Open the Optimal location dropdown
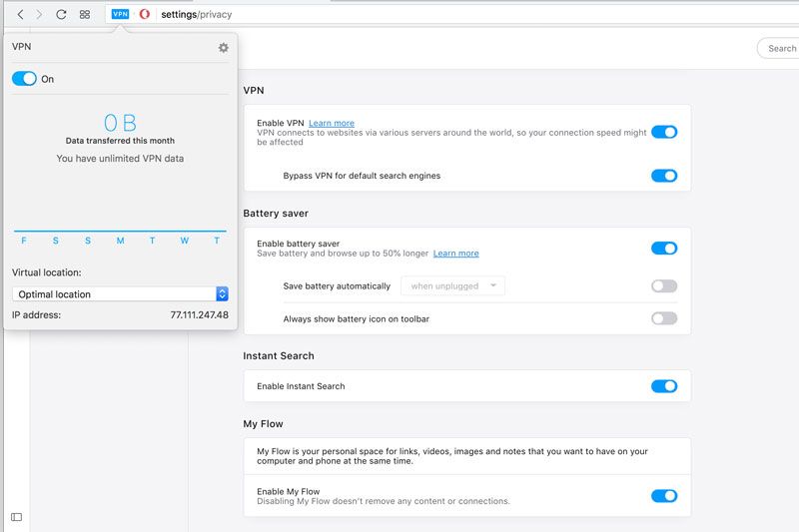This screenshot has width=799, height=532. (120, 294)
